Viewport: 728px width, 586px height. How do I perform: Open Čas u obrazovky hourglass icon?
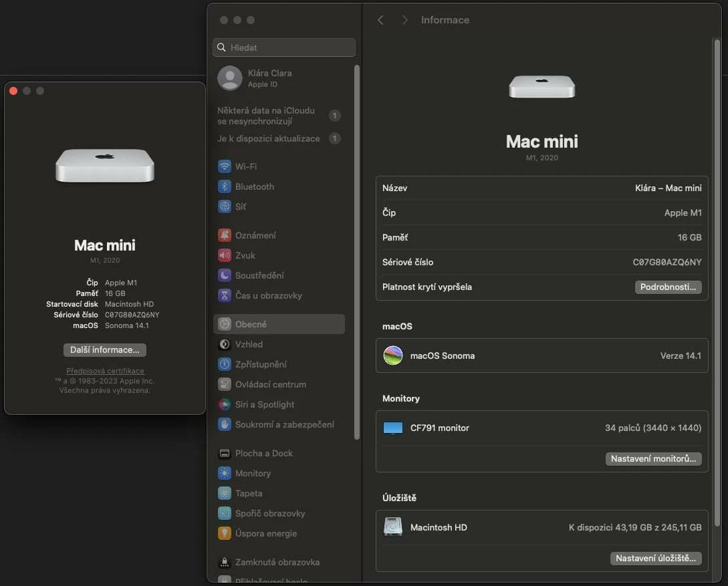pyautogui.click(x=224, y=295)
